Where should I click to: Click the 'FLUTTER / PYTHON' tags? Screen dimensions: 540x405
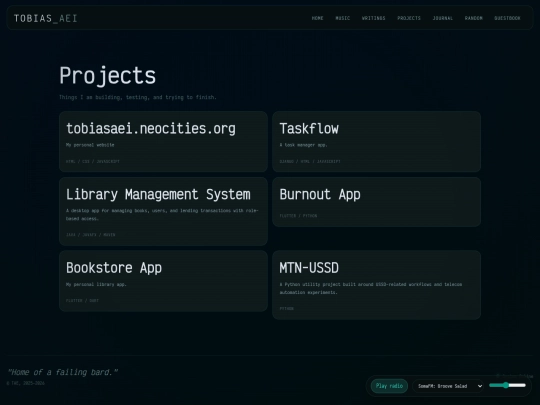pos(298,216)
